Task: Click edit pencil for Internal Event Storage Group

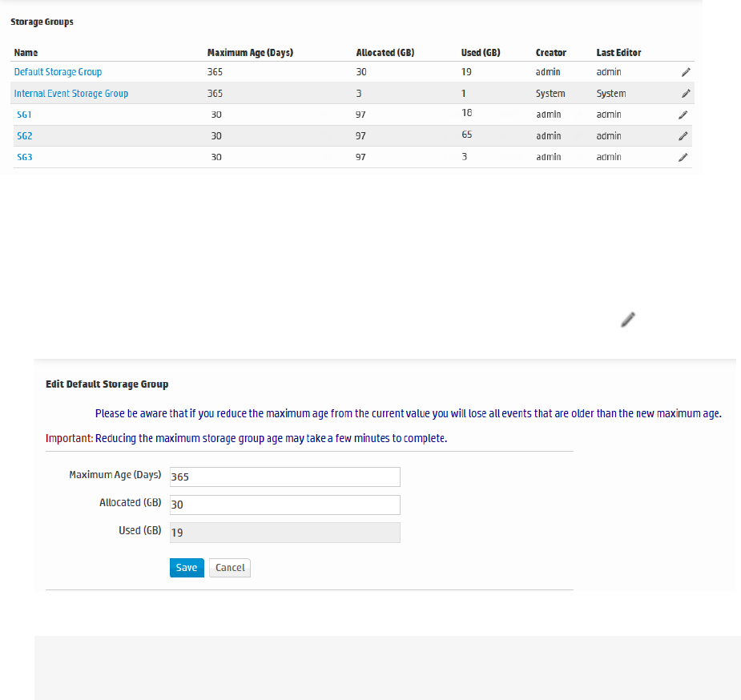Action: pos(686,94)
